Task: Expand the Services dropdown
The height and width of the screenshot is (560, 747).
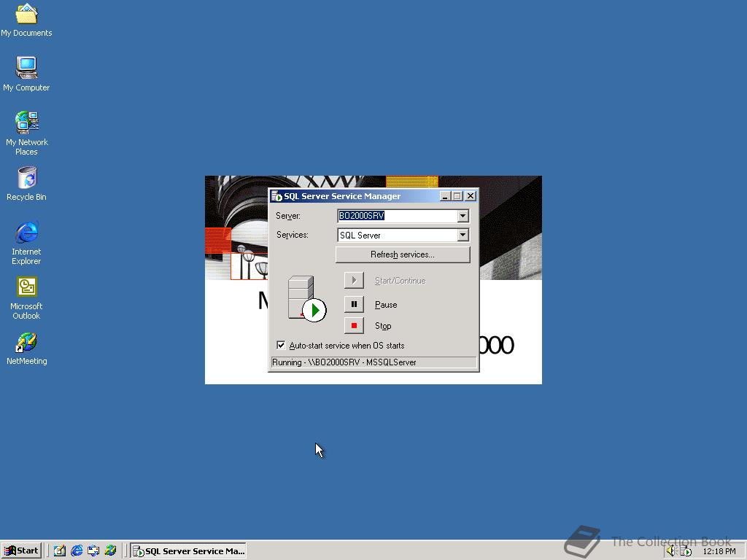Action: pos(463,235)
